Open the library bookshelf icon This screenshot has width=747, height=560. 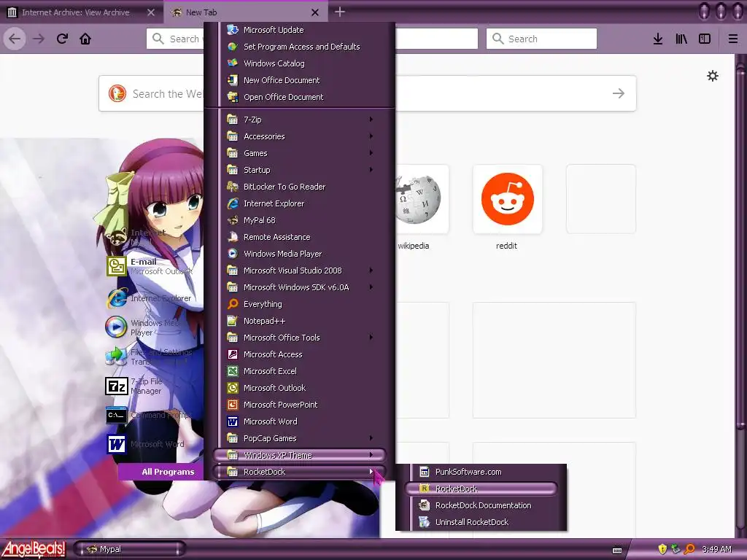[681, 39]
